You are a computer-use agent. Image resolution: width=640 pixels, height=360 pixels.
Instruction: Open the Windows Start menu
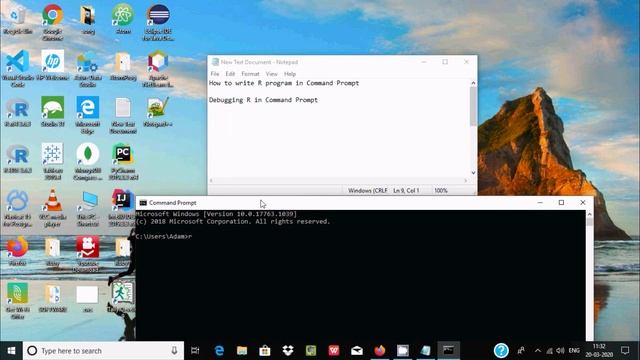coord(11,351)
